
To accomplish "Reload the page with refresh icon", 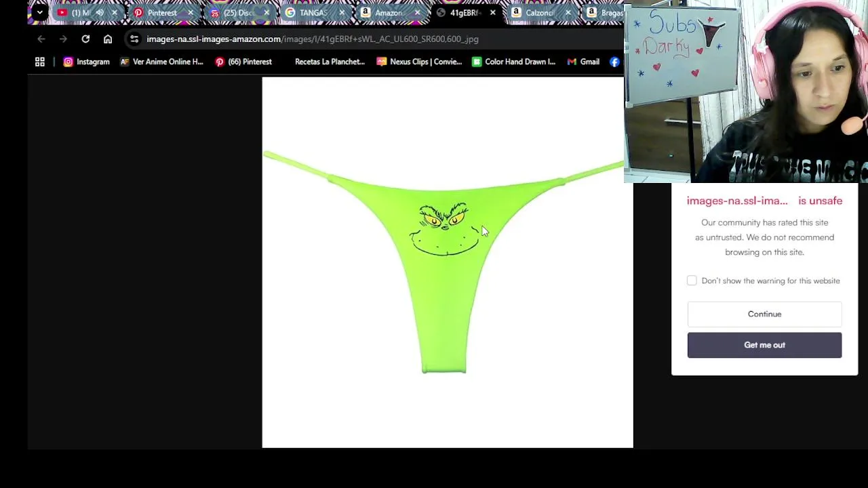I will [85, 39].
